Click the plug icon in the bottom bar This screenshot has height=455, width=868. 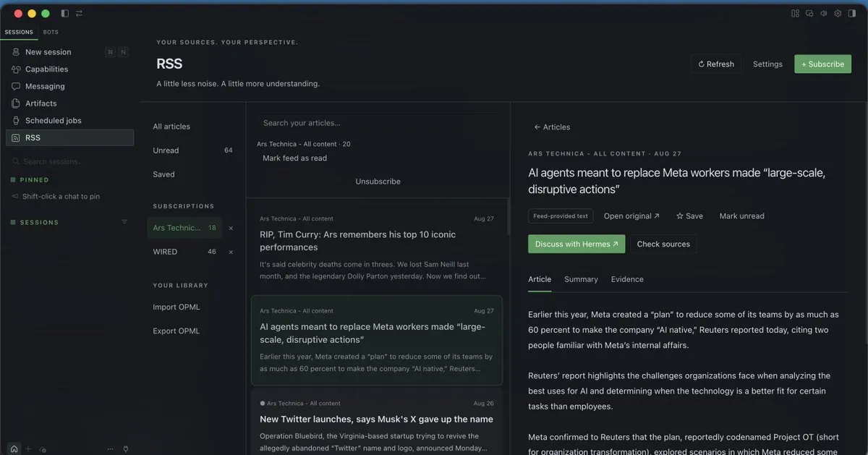[126, 448]
